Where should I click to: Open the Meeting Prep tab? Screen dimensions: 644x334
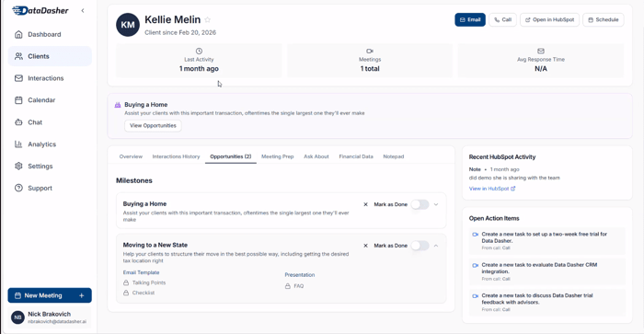277,156
